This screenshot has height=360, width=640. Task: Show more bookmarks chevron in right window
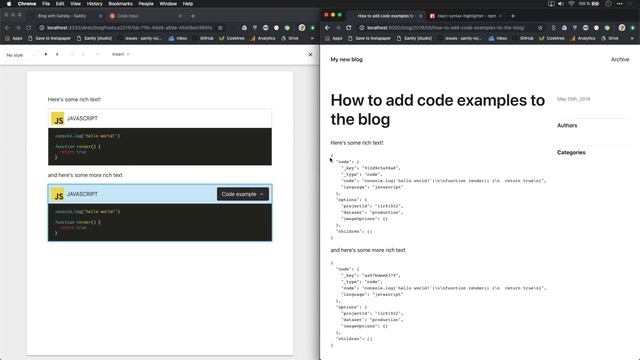coord(632,38)
